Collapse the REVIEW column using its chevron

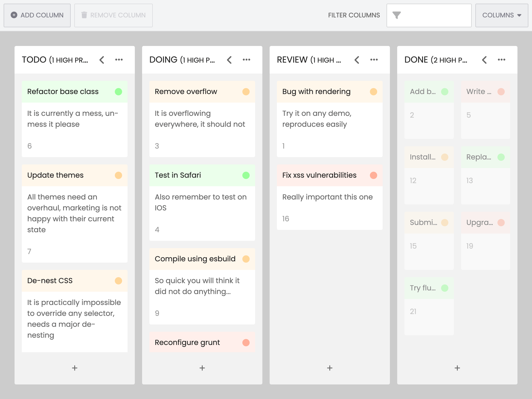357,60
